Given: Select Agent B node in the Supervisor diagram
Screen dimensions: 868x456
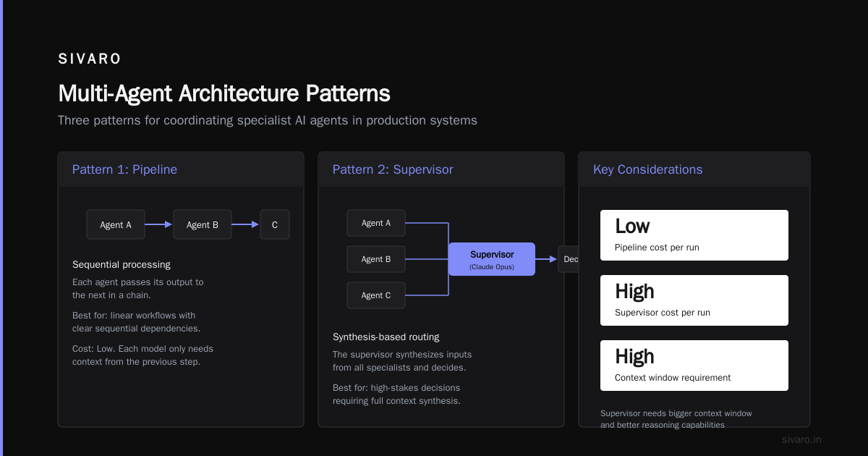Looking at the screenshot, I should click(x=376, y=259).
